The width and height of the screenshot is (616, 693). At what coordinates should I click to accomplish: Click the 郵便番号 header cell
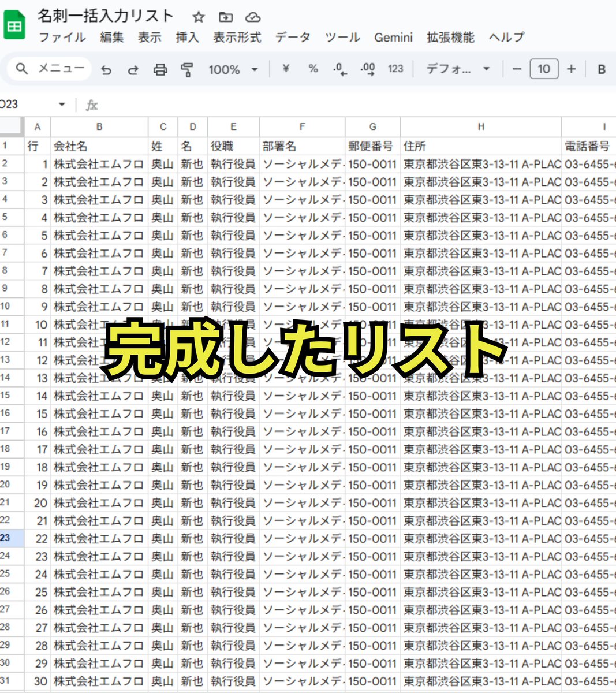tap(372, 146)
